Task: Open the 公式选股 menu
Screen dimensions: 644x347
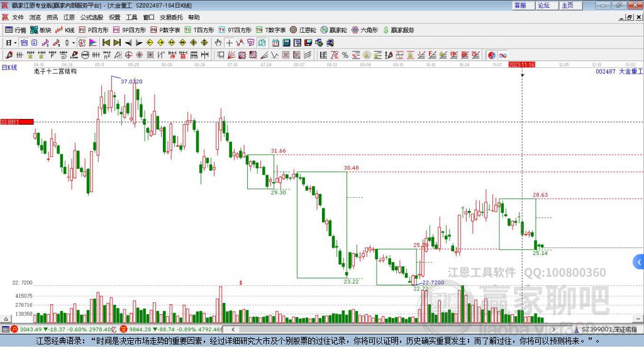Action: [92, 17]
